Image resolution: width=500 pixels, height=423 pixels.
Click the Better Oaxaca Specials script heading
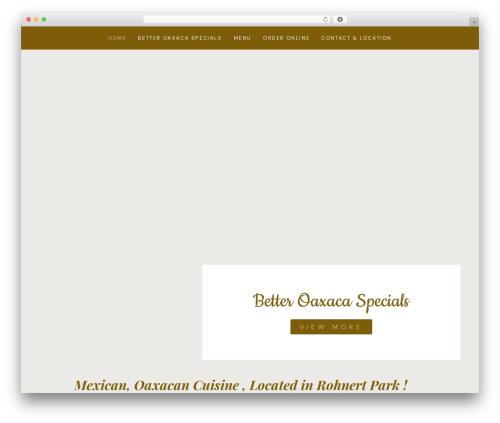331,301
